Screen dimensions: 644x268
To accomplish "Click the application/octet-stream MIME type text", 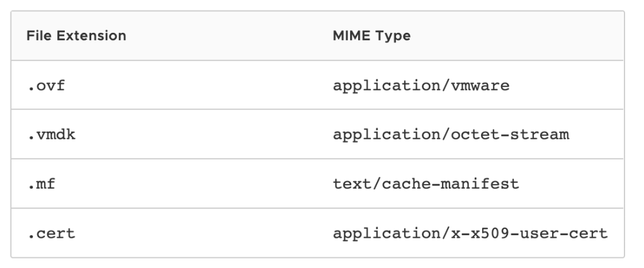I will point(451,134).
